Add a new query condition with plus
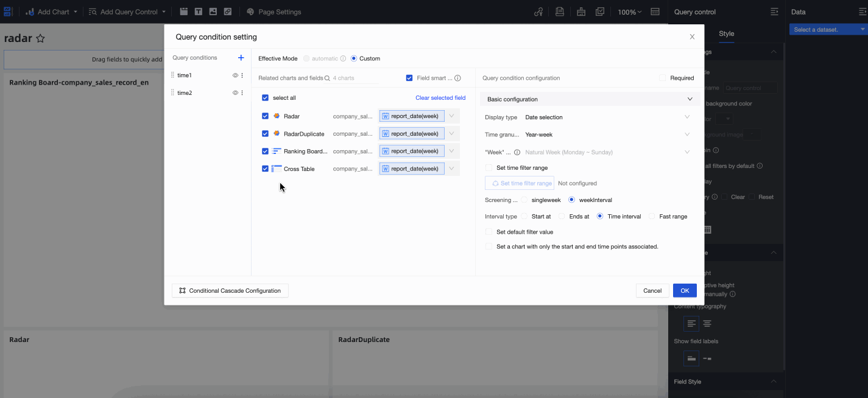868x398 pixels. (x=241, y=58)
